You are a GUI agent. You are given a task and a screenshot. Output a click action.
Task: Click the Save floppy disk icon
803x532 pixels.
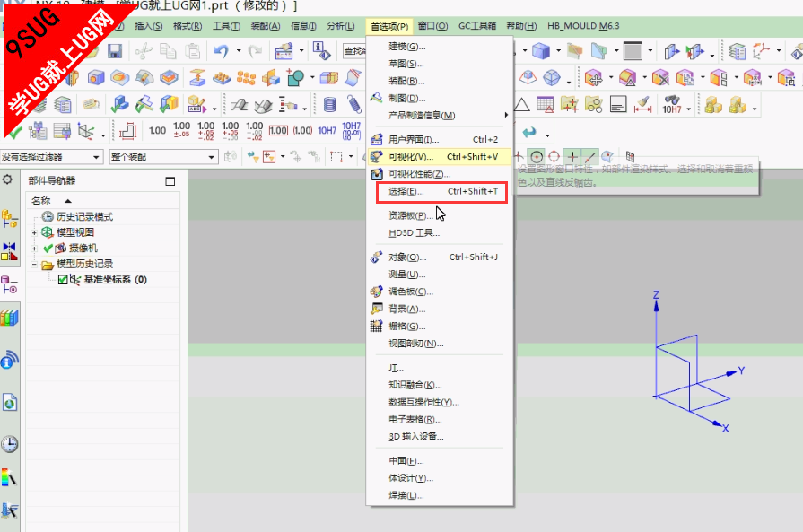tap(115, 51)
